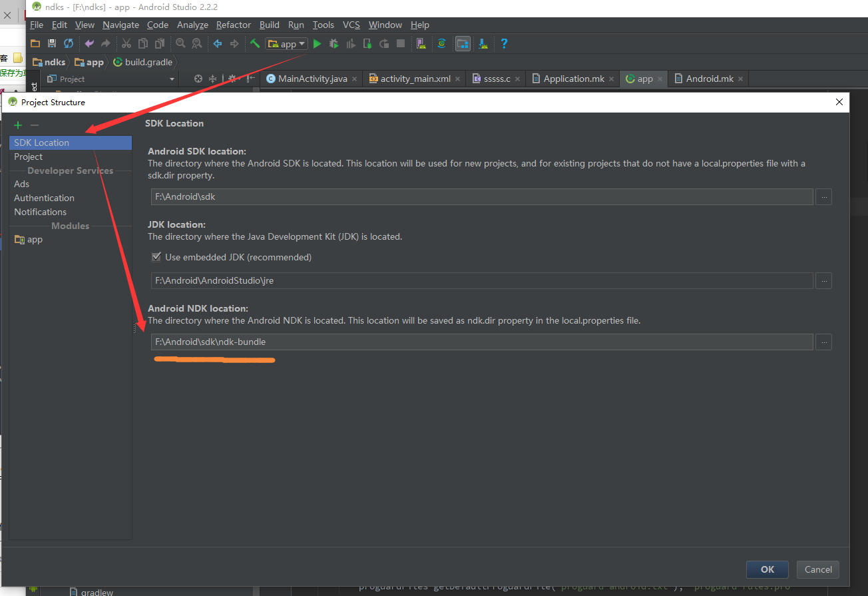
Task: Click the Debug app bug icon
Action: pyautogui.click(x=334, y=43)
